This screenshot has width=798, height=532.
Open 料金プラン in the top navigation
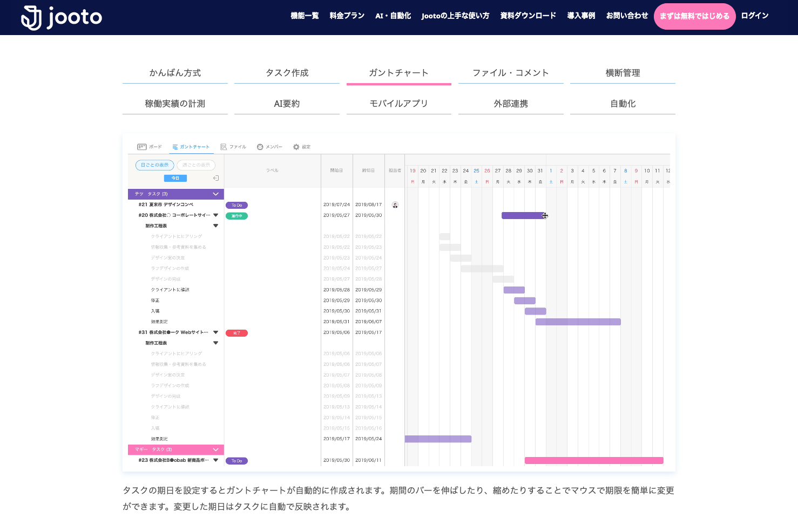pos(347,16)
